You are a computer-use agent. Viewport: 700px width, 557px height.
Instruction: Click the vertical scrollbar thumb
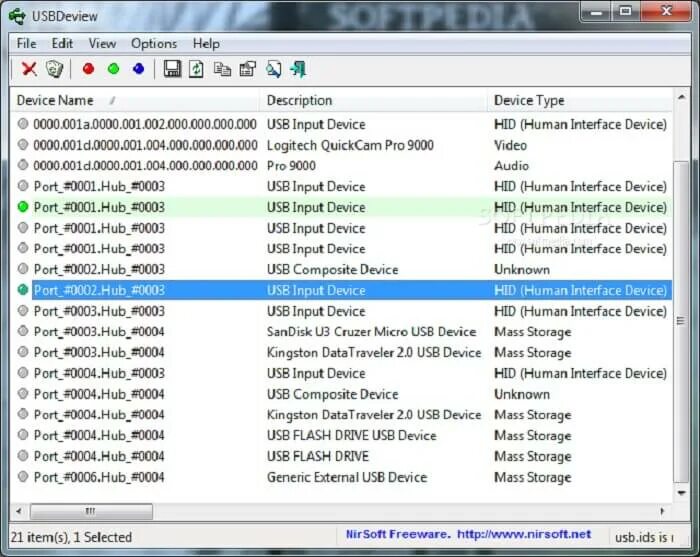click(681, 321)
